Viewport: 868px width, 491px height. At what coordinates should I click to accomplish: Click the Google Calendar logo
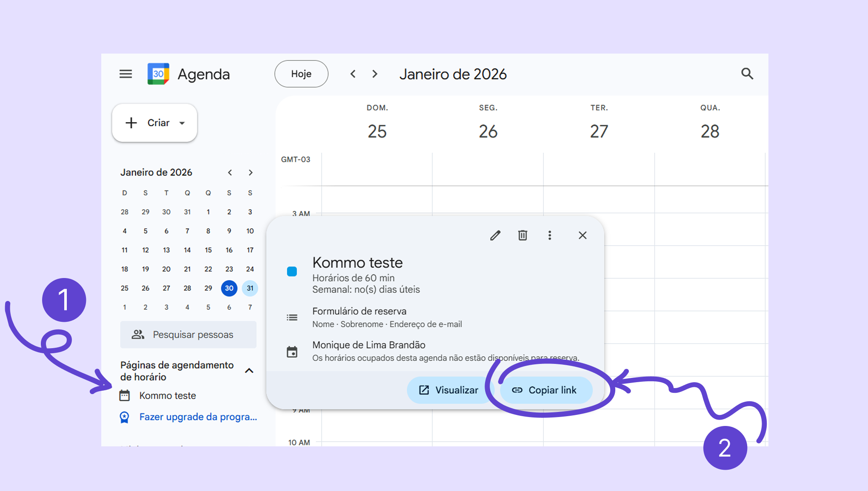[x=158, y=74]
